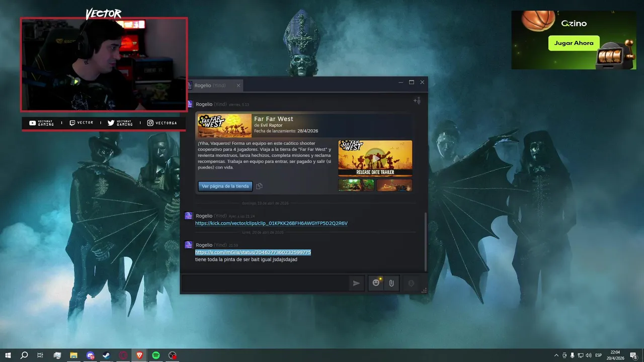The height and width of the screenshot is (362, 644).
Task: Play the Release Date Trailer video
Action: click(x=375, y=158)
